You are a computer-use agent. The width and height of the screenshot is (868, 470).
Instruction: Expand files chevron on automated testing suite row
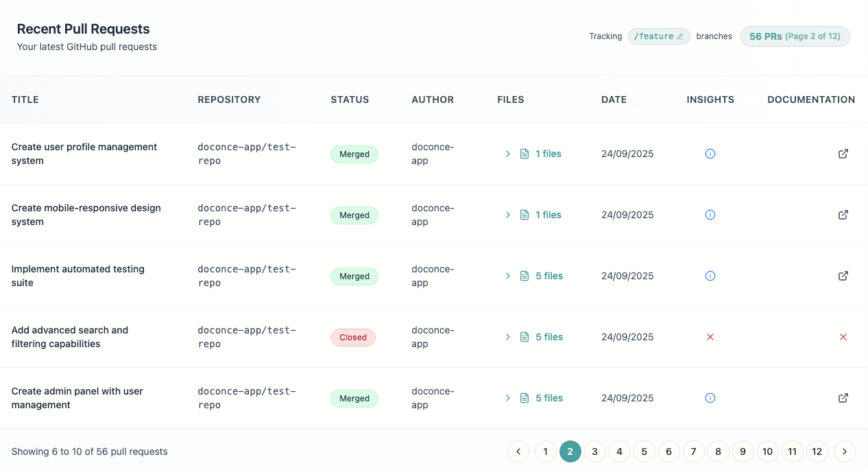[x=507, y=276]
